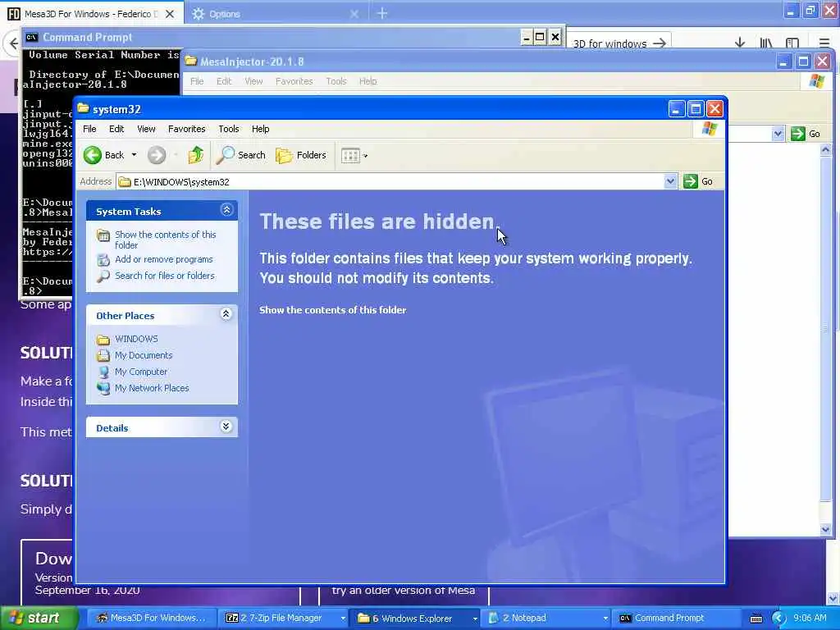Expand address bar dropdown in system32
The width and height of the screenshot is (840, 630).
(669, 182)
